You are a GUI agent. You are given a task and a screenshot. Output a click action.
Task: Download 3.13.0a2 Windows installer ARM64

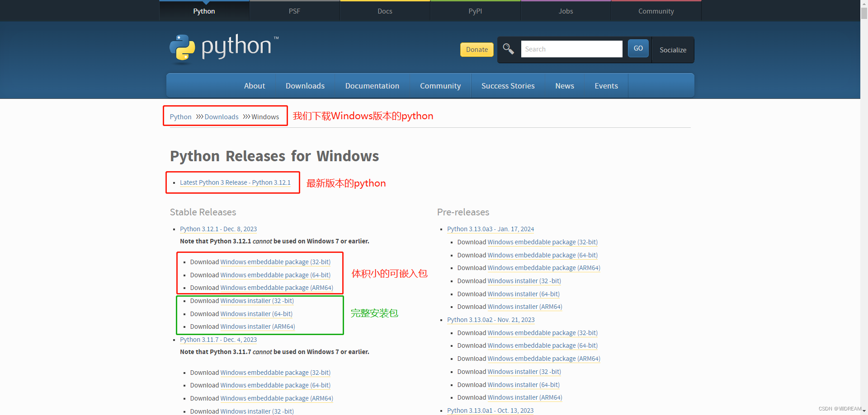525,397
